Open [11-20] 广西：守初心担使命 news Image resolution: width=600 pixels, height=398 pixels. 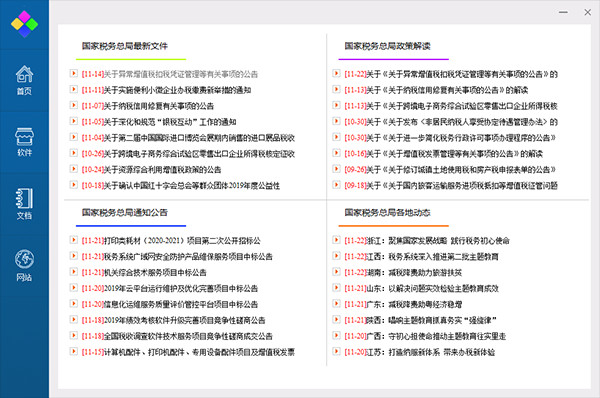[x=425, y=336]
